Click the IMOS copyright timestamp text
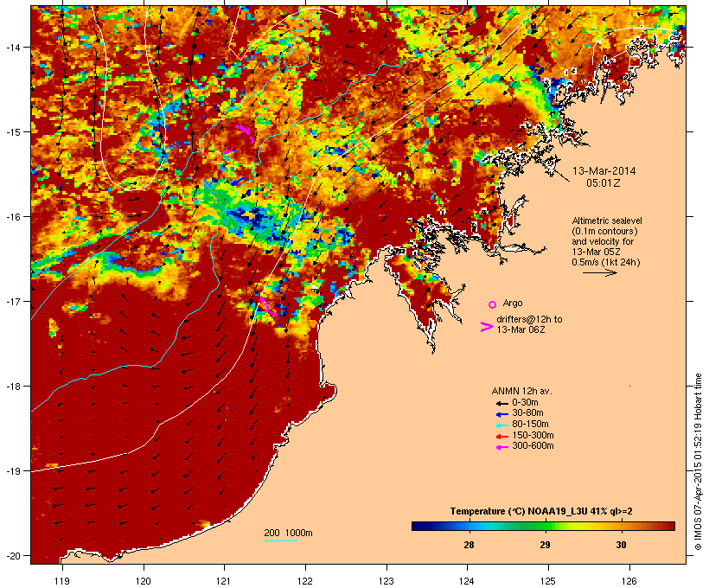 point(698,462)
